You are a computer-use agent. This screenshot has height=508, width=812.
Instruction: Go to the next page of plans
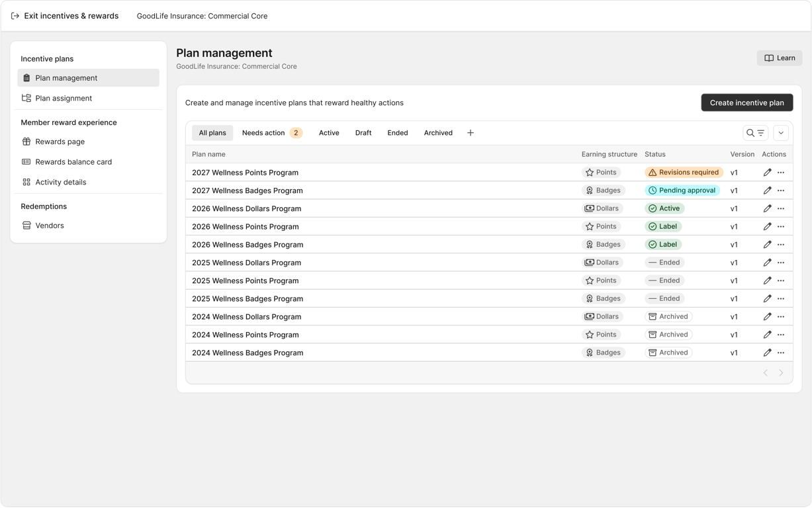point(781,373)
